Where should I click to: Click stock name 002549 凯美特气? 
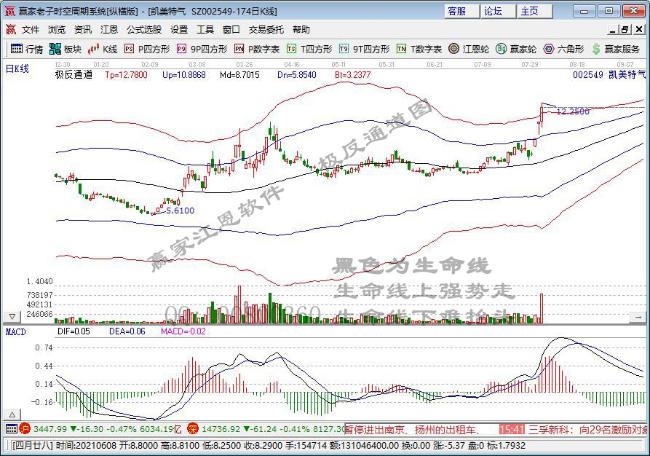coord(609,75)
